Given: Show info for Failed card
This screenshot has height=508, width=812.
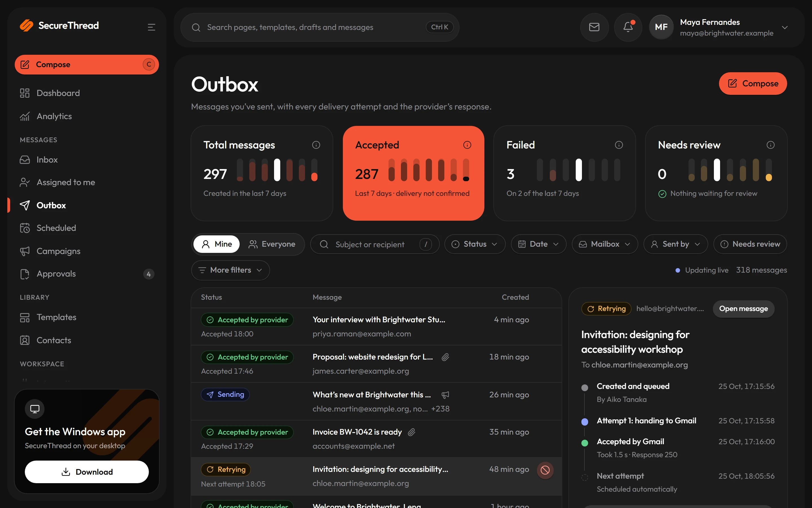Looking at the screenshot, I should [619, 145].
